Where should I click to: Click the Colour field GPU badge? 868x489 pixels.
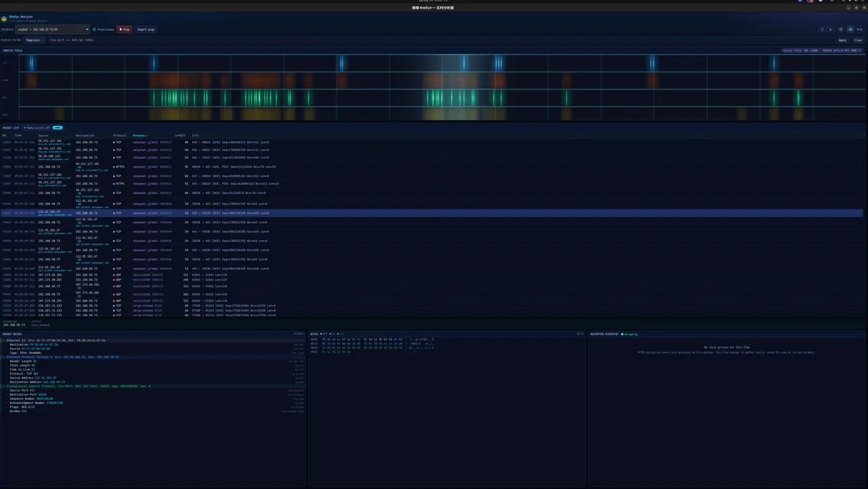tap(822, 50)
